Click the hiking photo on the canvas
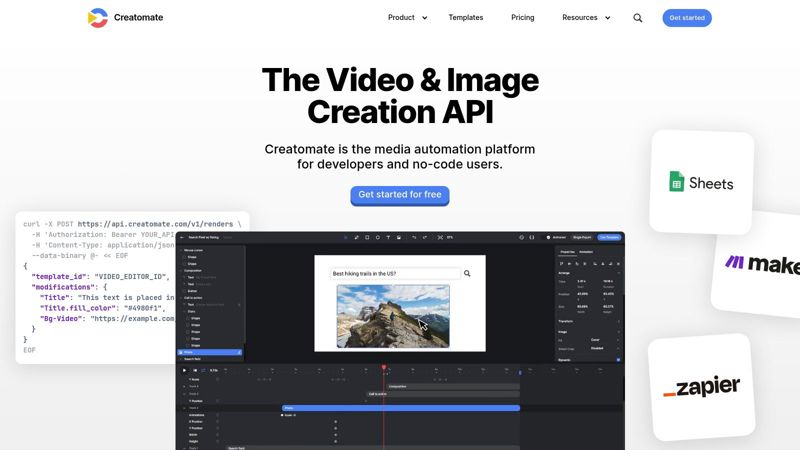800x450 pixels. pyautogui.click(x=393, y=316)
